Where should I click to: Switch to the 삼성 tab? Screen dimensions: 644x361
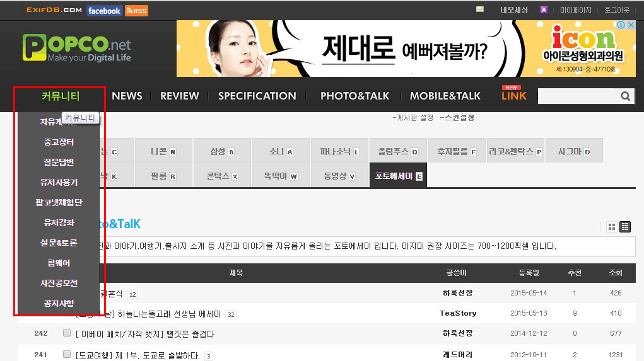222,151
